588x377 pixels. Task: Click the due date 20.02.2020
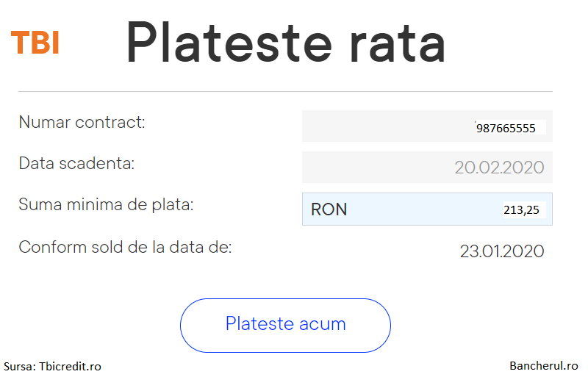(x=499, y=168)
